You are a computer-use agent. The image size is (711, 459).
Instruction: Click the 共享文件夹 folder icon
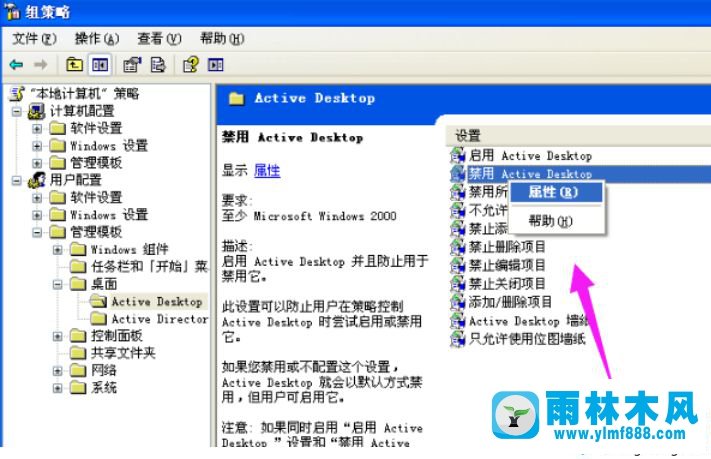(78, 353)
